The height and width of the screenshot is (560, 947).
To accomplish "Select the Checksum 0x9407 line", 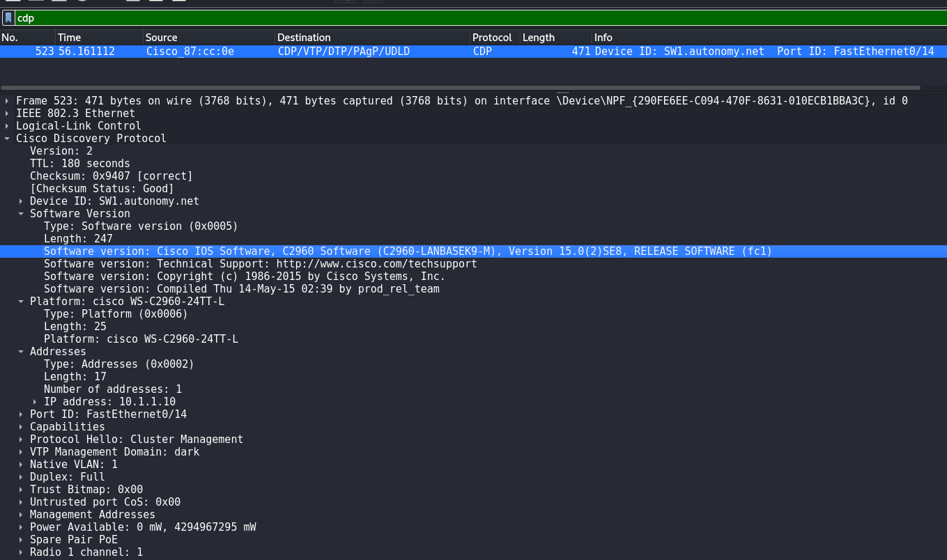I will [x=111, y=176].
